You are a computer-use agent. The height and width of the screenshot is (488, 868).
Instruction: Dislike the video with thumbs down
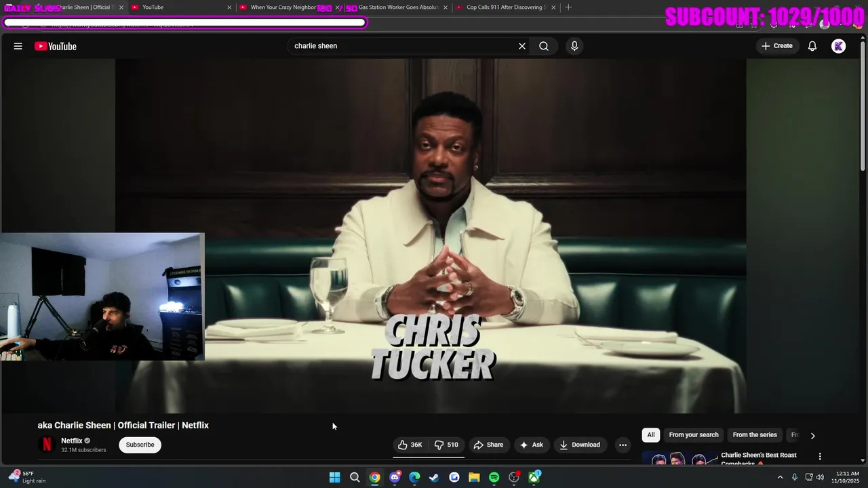tap(446, 445)
